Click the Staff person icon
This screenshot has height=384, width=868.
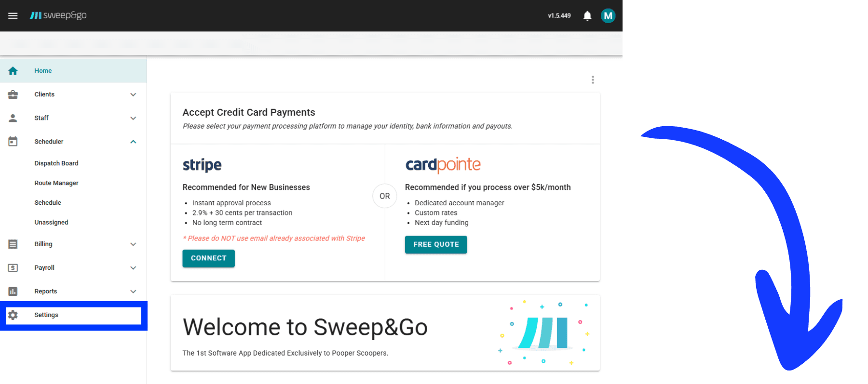coord(13,118)
